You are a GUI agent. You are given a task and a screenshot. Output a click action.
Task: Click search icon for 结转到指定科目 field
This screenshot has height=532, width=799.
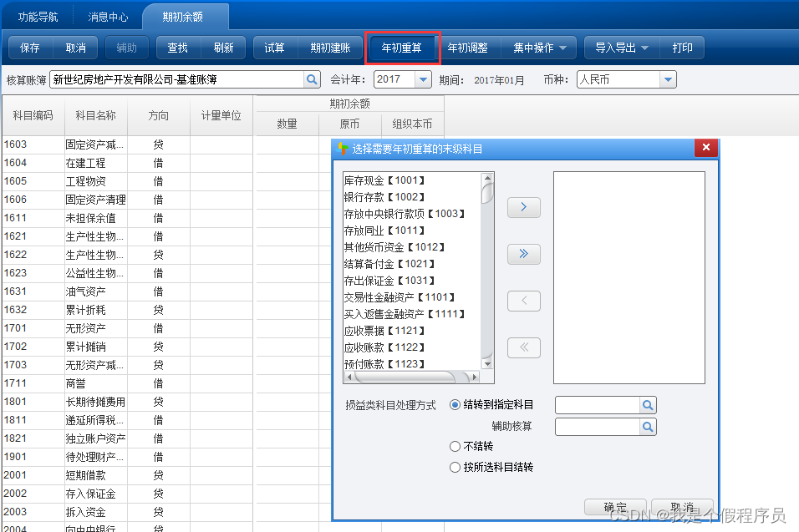(648, 405)
